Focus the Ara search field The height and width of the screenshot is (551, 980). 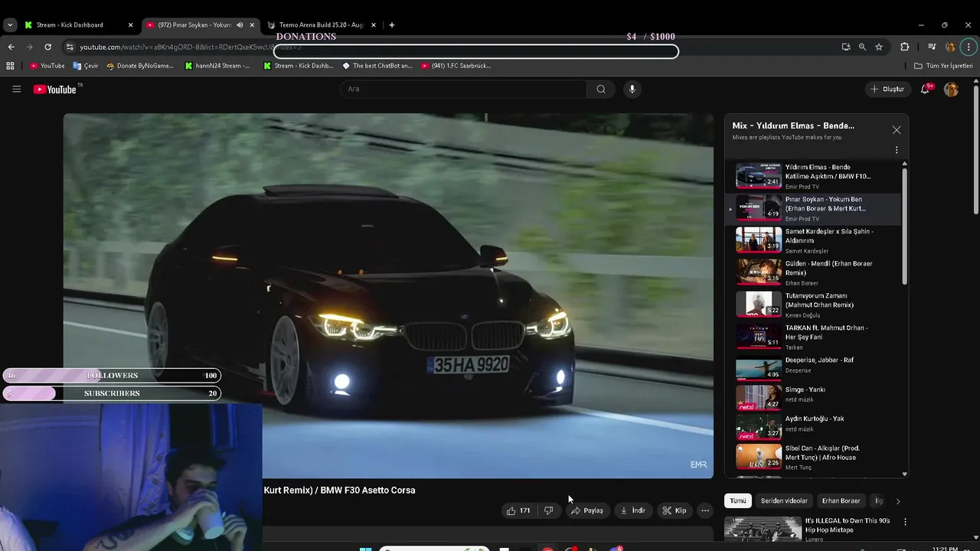463,90
